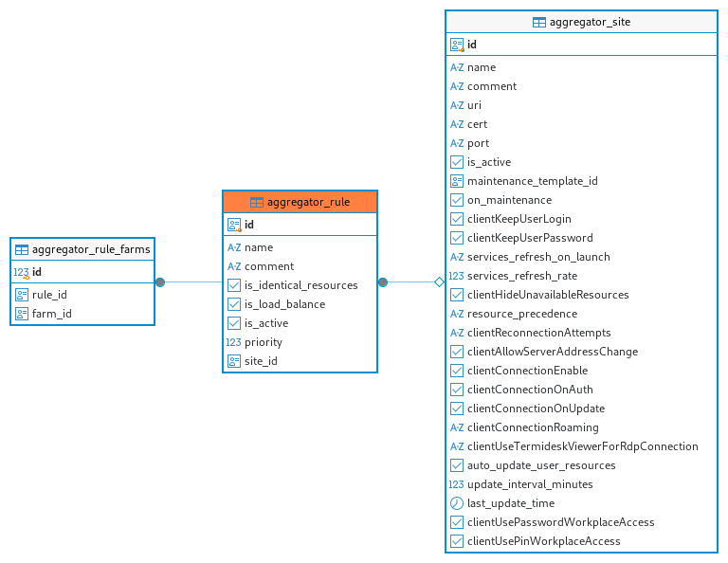Click the A-Z icon beside uri
728x563 pixels.
457,105
